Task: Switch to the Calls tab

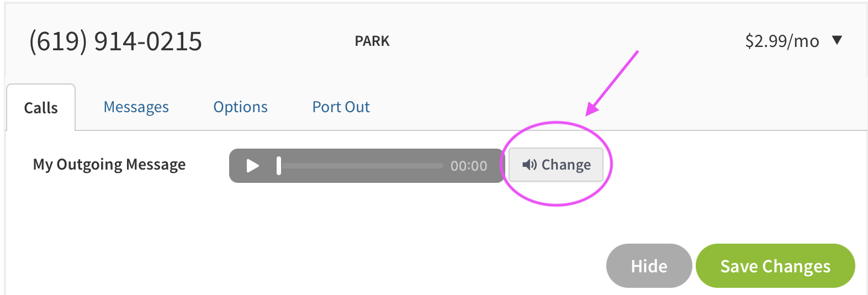Action: coord(41,108)
